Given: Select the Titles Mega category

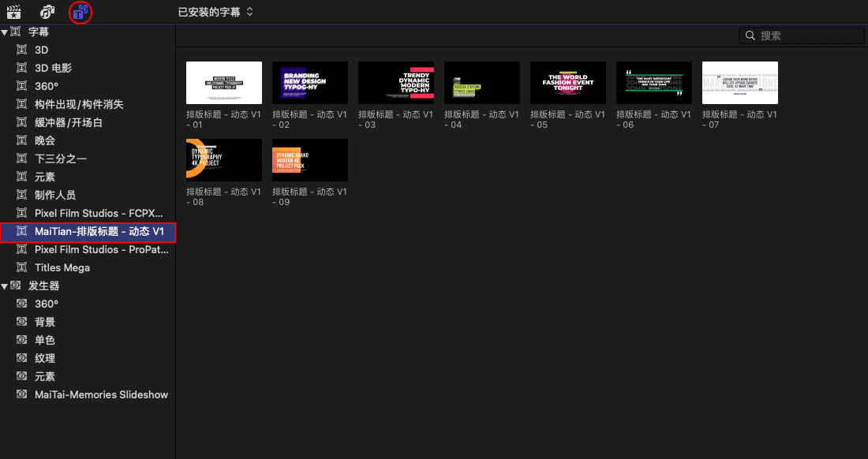Looking at the screenshot, I should (x=62, y=267).
